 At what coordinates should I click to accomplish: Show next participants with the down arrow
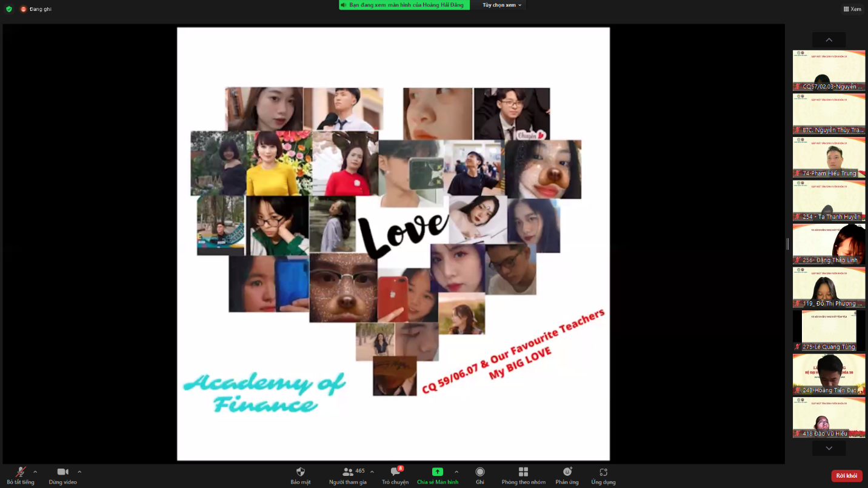(829, 448)
